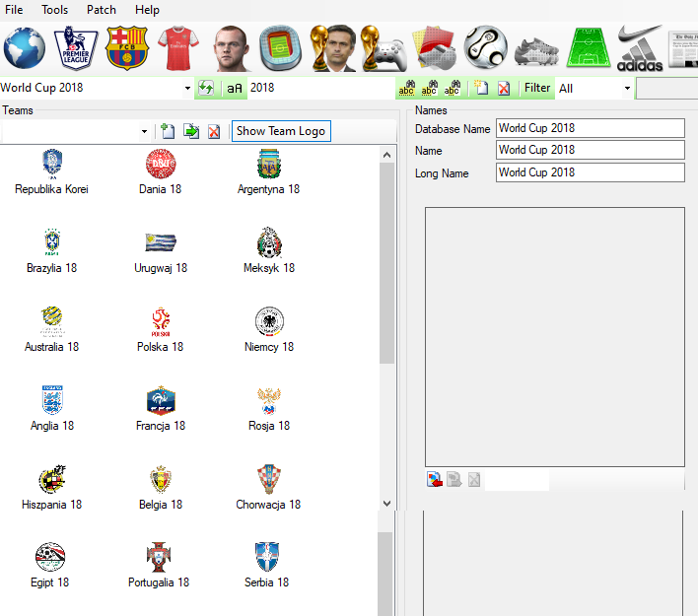
Task: Select the Dania 18 team
Action: click(161, 171)
